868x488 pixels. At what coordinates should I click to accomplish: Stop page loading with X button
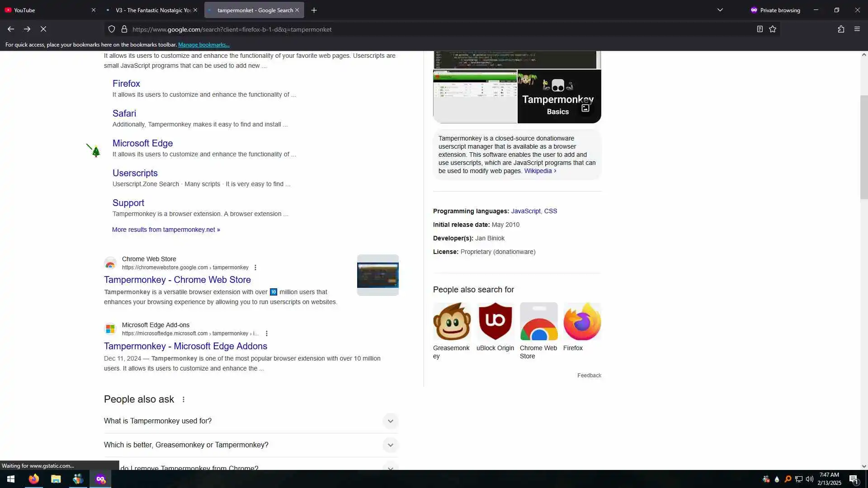click(43, 29)
